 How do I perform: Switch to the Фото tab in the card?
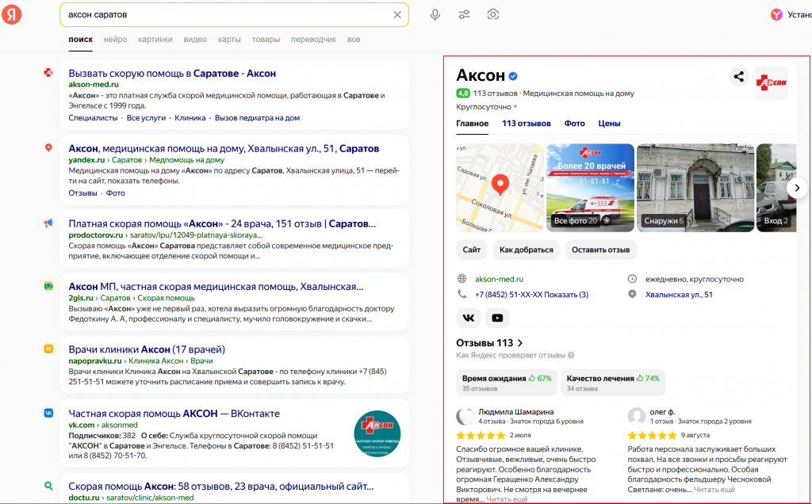point(574,123)
